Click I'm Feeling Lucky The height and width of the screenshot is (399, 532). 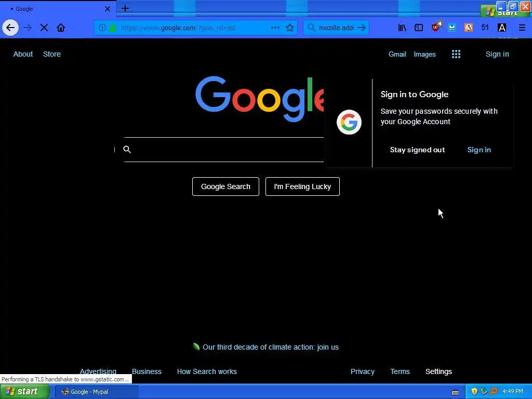click(302, 187)
